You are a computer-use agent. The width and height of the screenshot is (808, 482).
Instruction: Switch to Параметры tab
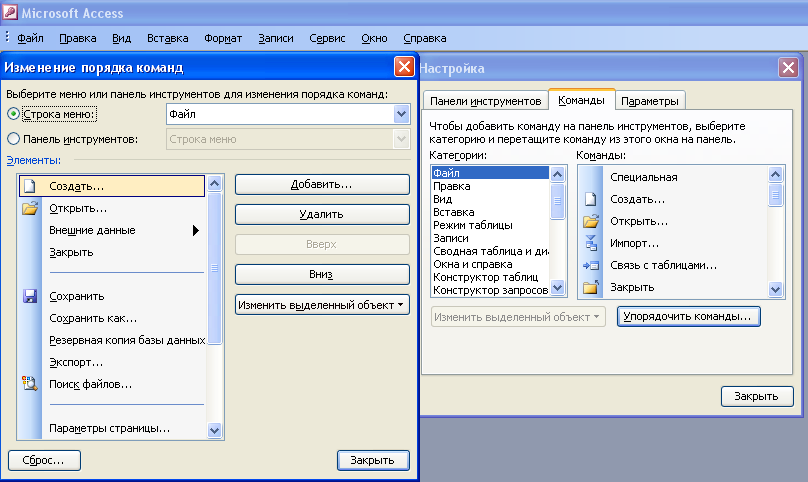click(650, 101)
